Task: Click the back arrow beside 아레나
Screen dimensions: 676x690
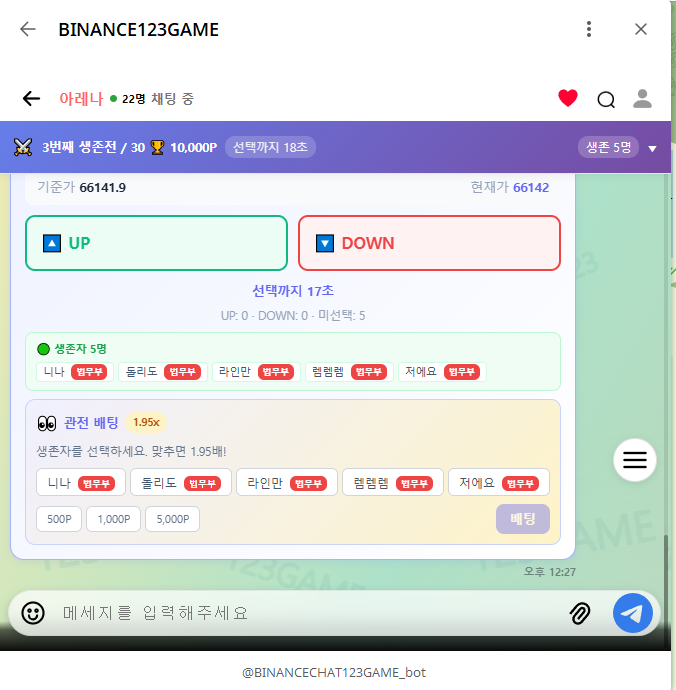Action: 31,98
